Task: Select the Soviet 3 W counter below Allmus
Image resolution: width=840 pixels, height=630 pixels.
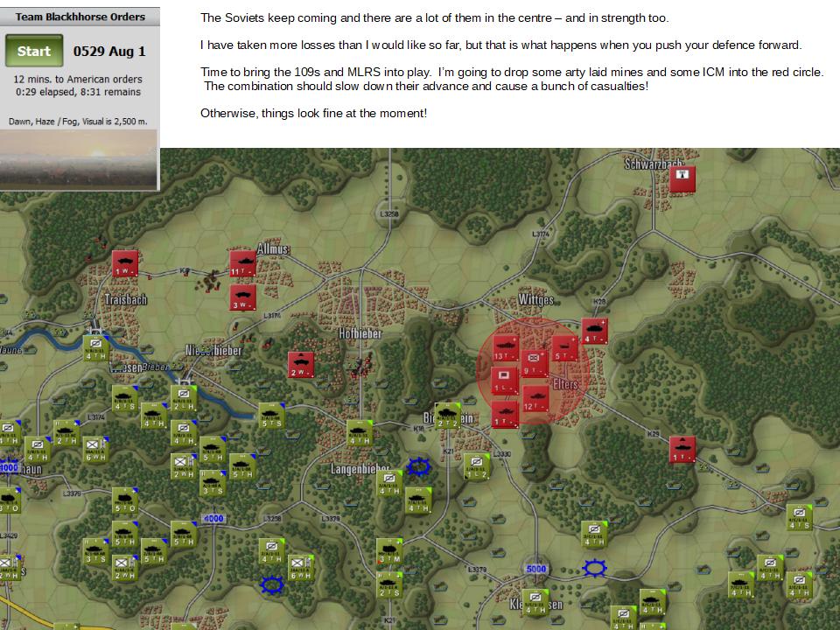Action: pos(242,297)
